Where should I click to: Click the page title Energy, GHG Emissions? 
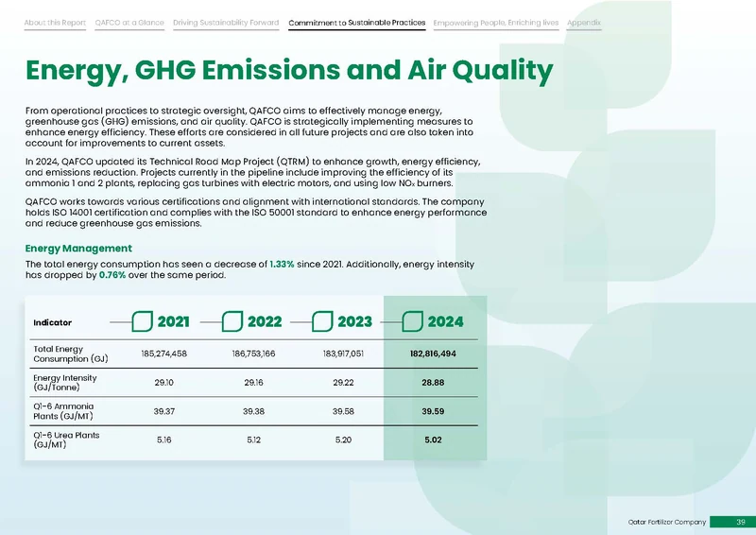(289, 71)
